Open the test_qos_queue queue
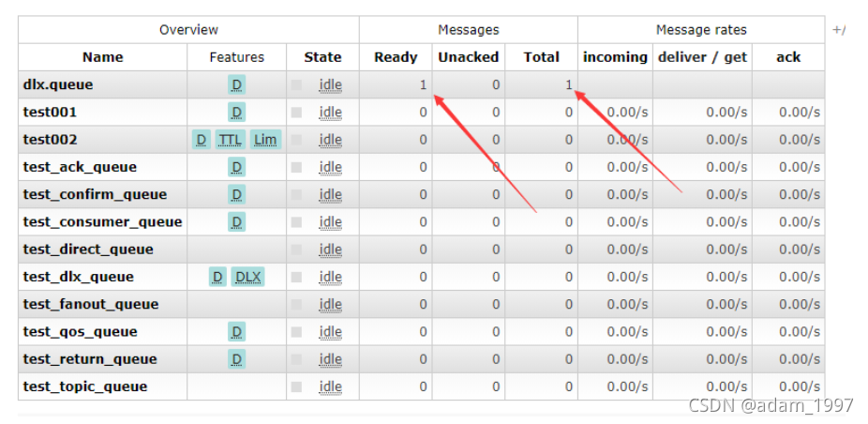 coord(81,332)
